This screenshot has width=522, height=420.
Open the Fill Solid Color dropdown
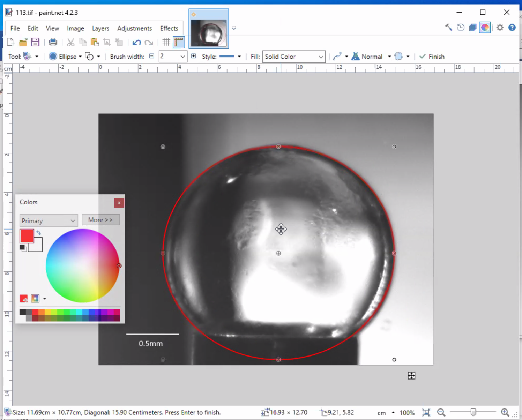294,57
